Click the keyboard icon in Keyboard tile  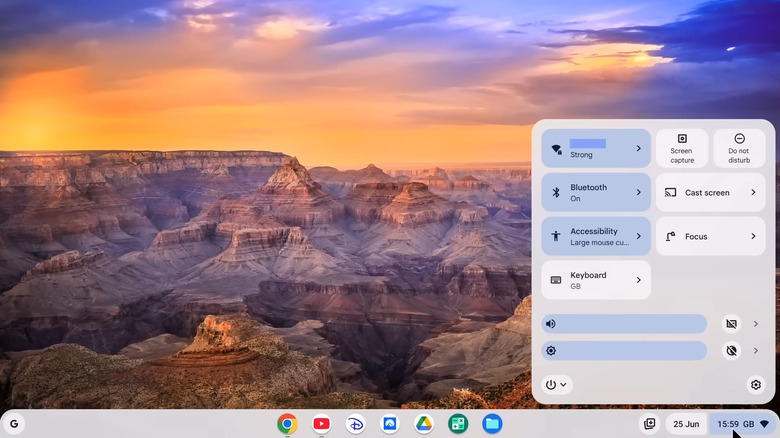(x=556, y=280)
